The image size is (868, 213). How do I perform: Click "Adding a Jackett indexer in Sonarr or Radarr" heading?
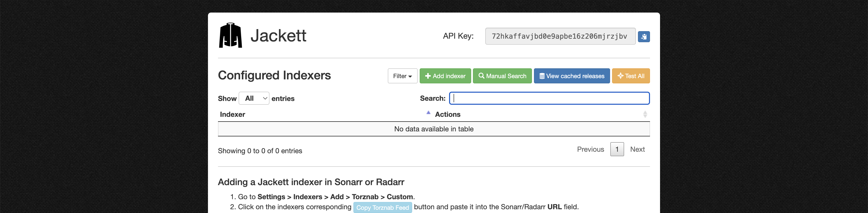pyautogui.click(x=311, y=182)
